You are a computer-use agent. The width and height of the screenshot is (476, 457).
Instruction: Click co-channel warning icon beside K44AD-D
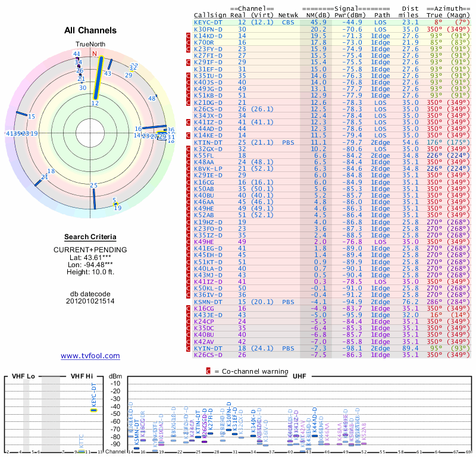click(189, 129)
